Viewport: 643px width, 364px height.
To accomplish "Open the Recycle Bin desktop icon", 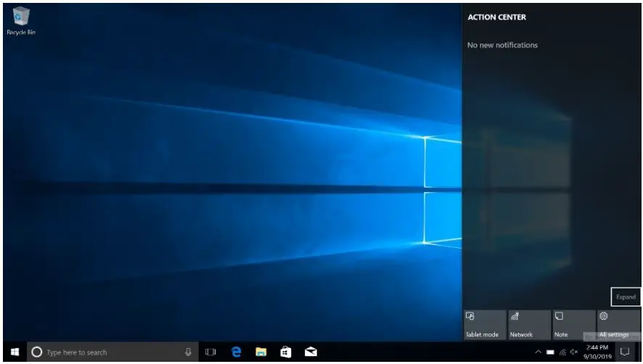I will coord(21,21).
